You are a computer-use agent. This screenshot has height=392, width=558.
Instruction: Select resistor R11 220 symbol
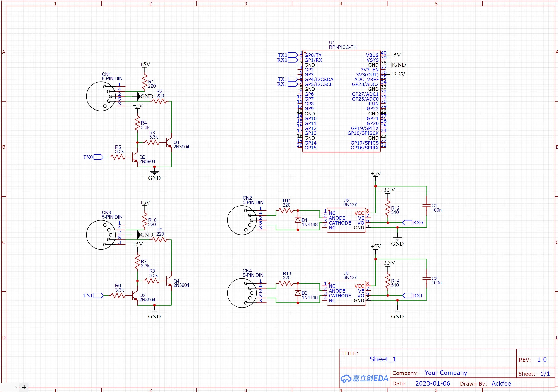coord(286,211)
